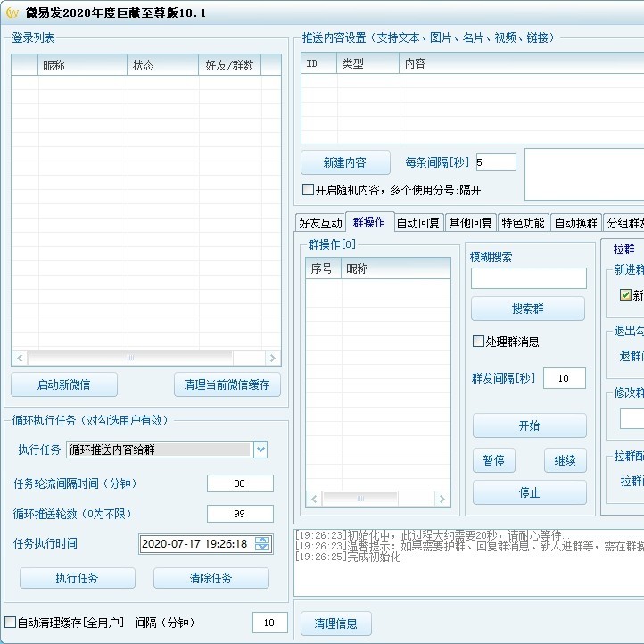
Task: Click the 微易发 app logo icon
Action: coord(12,12)
